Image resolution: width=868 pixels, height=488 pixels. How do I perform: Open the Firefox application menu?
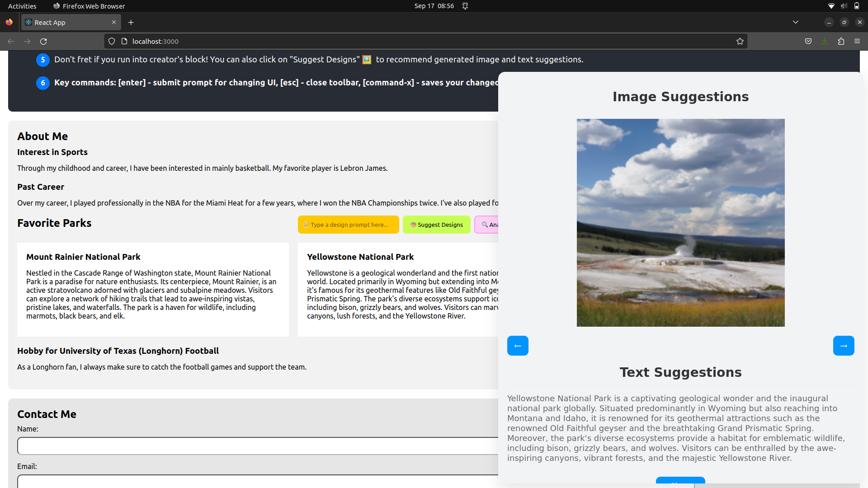(x=857, y=41)
